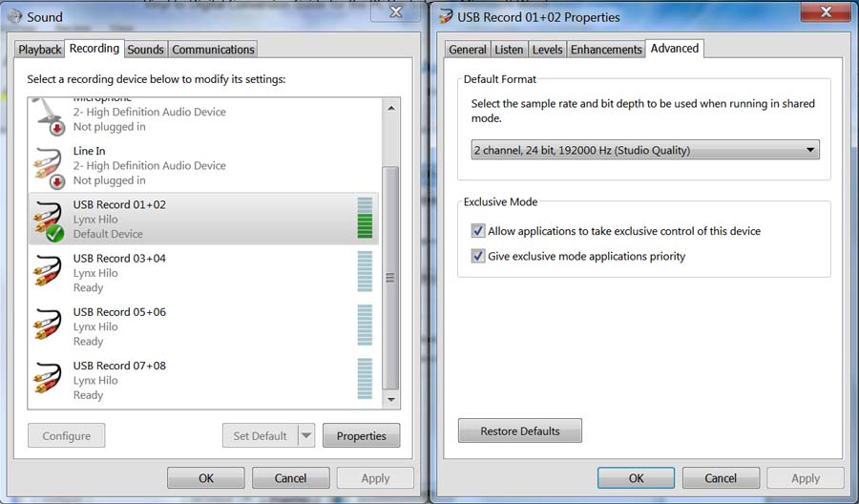Screen dimensions: 859x504
Task: Click the USB Record Properties title bar icon
Action: point(446,16)
